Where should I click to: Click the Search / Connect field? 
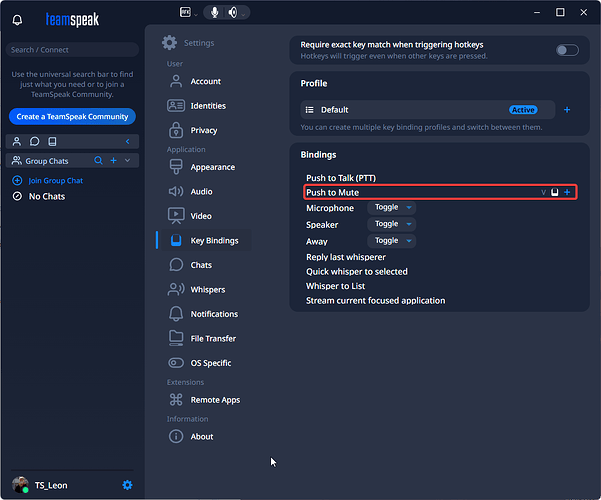coord(72,50)
